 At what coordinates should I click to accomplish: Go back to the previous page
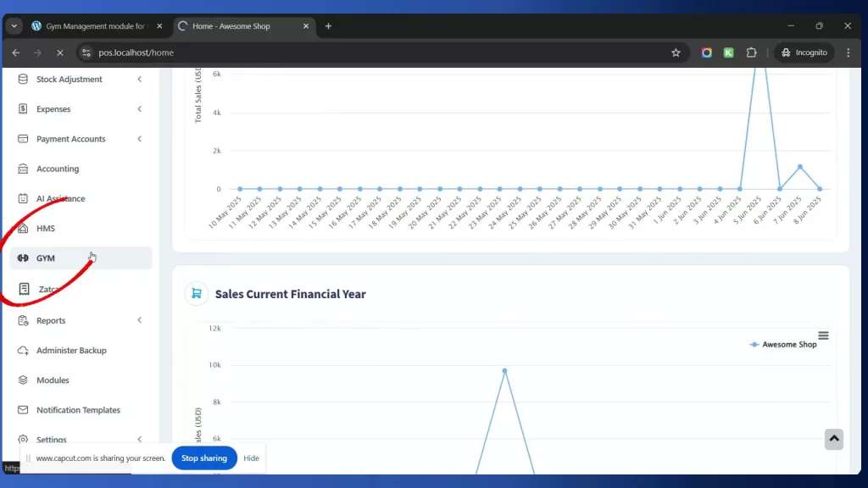16,53
